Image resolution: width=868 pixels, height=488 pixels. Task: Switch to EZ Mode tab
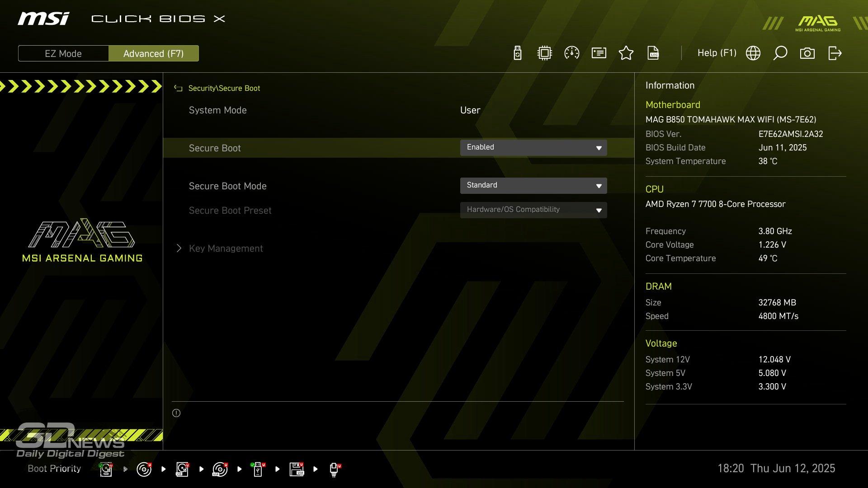[x=63, y=53]
